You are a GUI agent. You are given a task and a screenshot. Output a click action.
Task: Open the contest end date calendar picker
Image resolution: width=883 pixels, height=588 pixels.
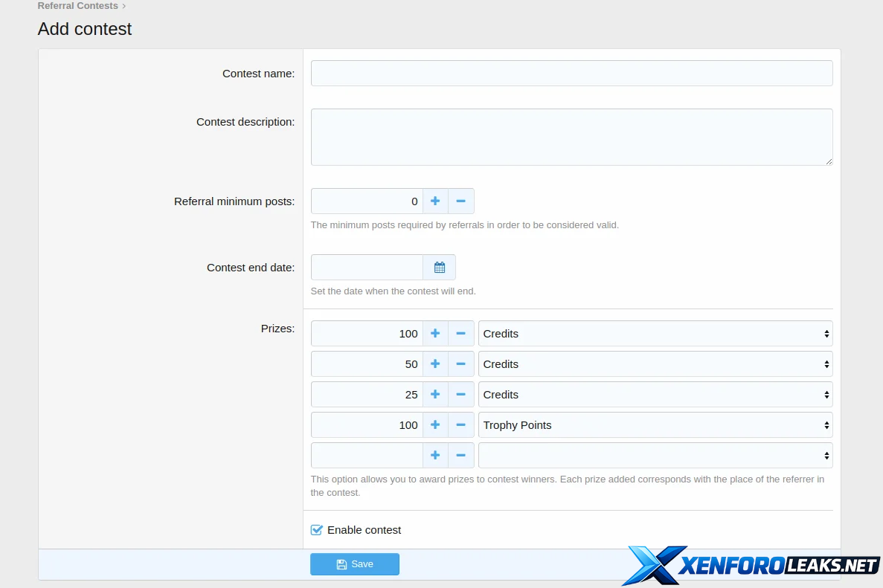439,268
